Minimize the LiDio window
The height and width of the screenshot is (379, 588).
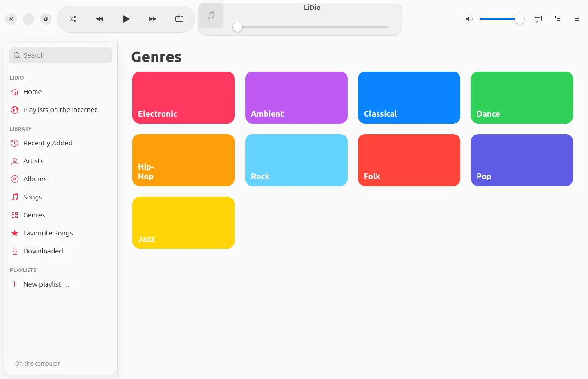pyautogui.click(x=28, y=19)
